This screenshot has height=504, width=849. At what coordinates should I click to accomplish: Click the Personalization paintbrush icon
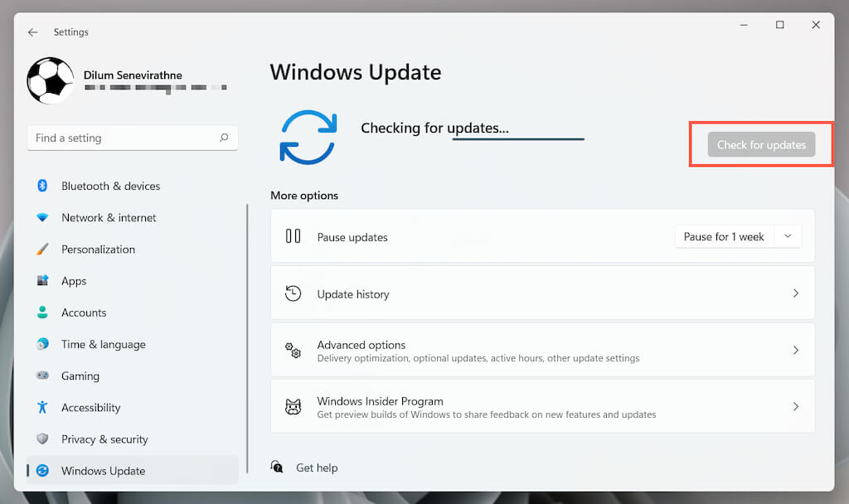(x=42, y=249)
